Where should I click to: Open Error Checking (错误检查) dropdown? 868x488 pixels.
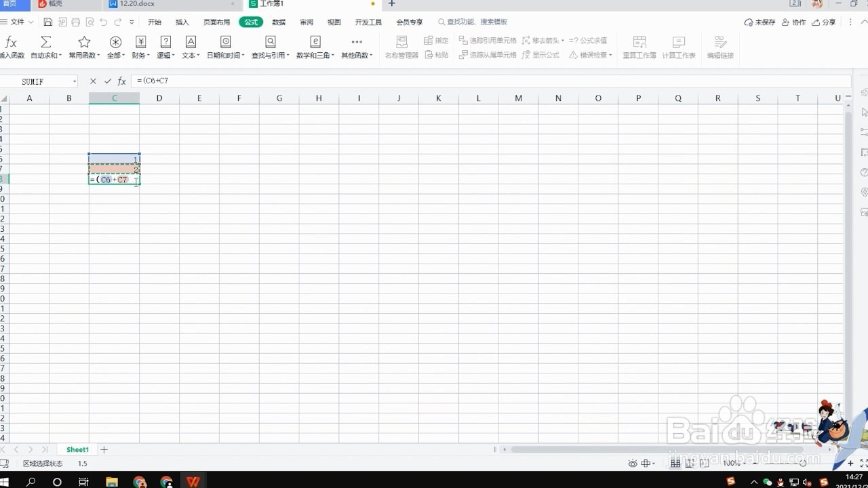click(x=590, y=55)
